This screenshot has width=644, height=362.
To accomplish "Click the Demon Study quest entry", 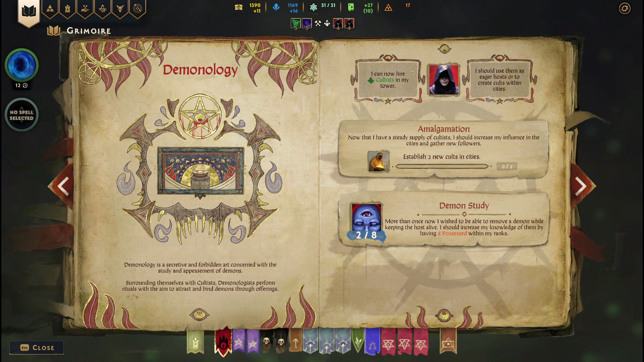I will tap(444, 219).
